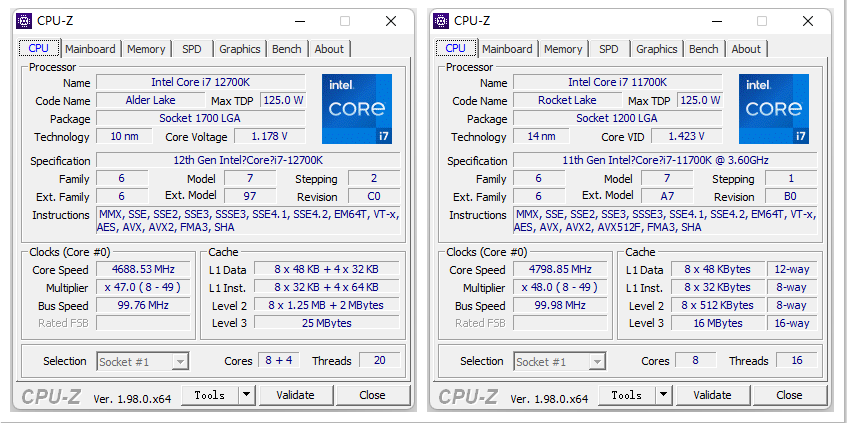Click the Level 2 value 8 x 512 KBytes

point(718,305)
